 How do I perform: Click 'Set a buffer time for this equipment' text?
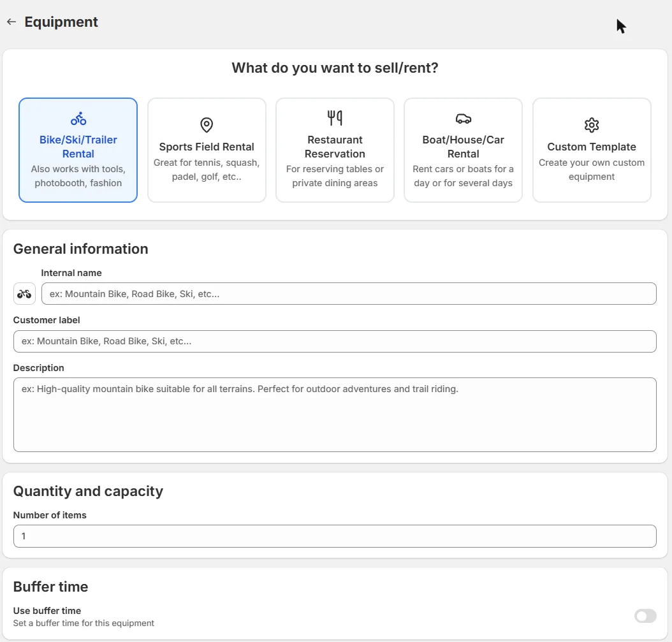pos(84,623)
